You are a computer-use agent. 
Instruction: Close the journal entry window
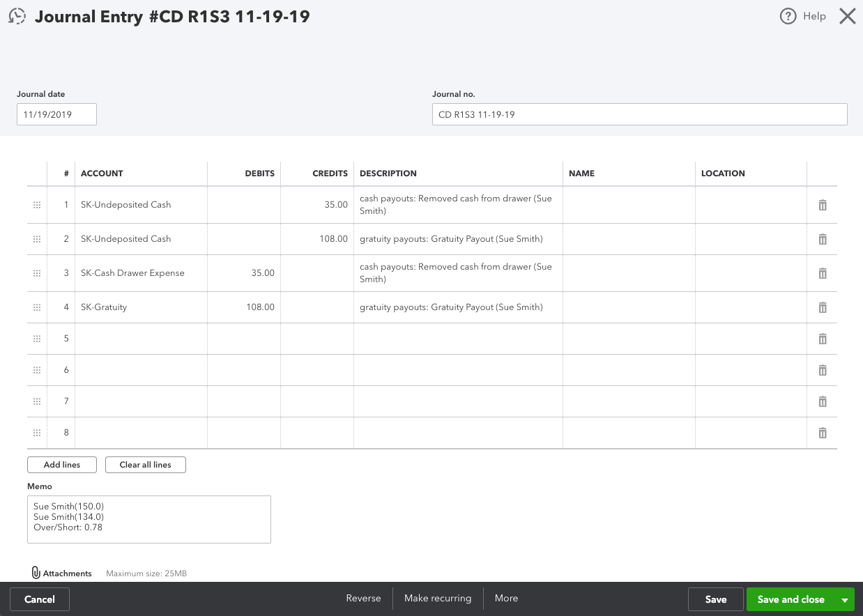(x=847, y=16)
